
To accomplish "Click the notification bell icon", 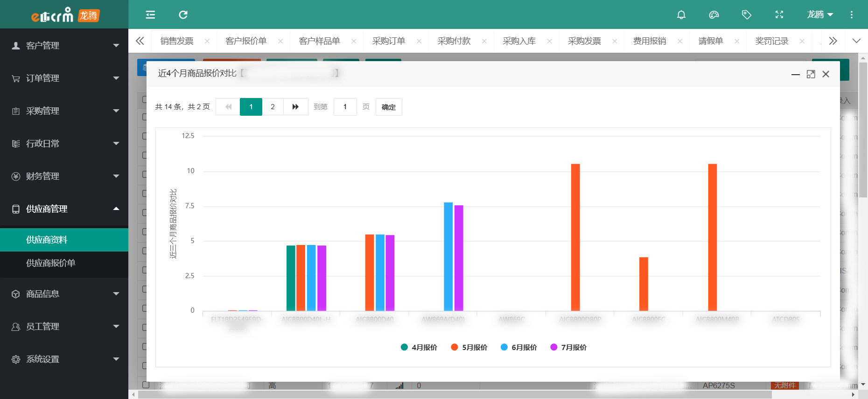I will coord(681,15).
